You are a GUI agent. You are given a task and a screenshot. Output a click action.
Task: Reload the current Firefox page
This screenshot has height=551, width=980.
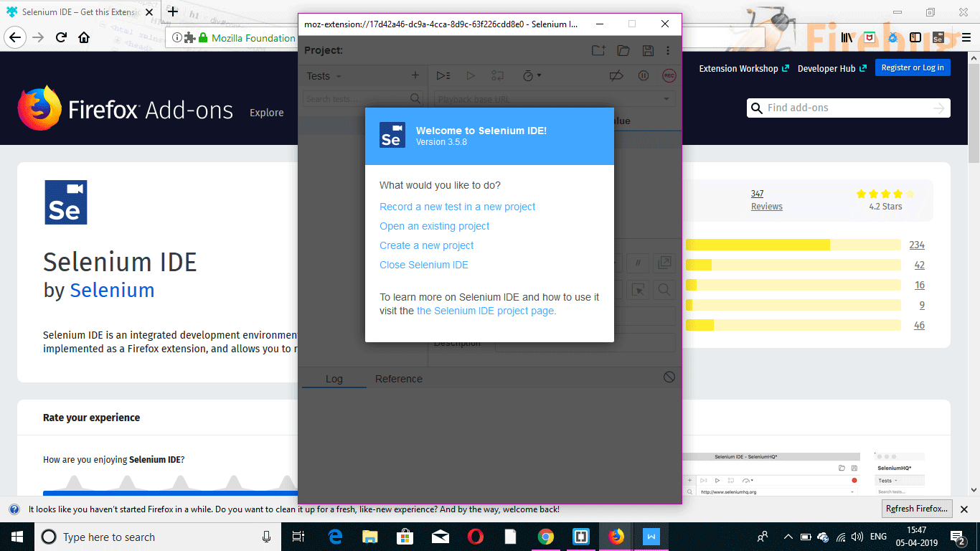coord(62,37)
